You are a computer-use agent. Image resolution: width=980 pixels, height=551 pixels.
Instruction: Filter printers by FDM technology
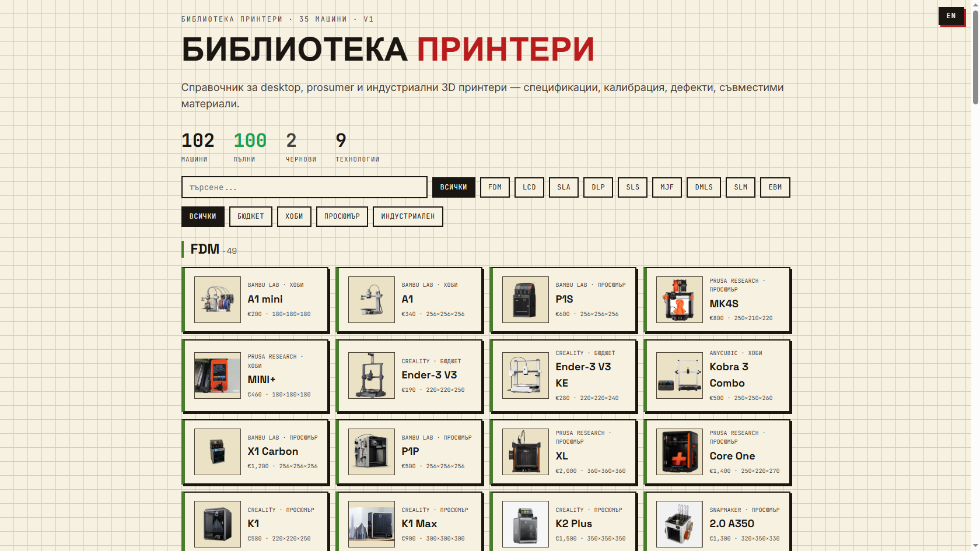point(495,187)
